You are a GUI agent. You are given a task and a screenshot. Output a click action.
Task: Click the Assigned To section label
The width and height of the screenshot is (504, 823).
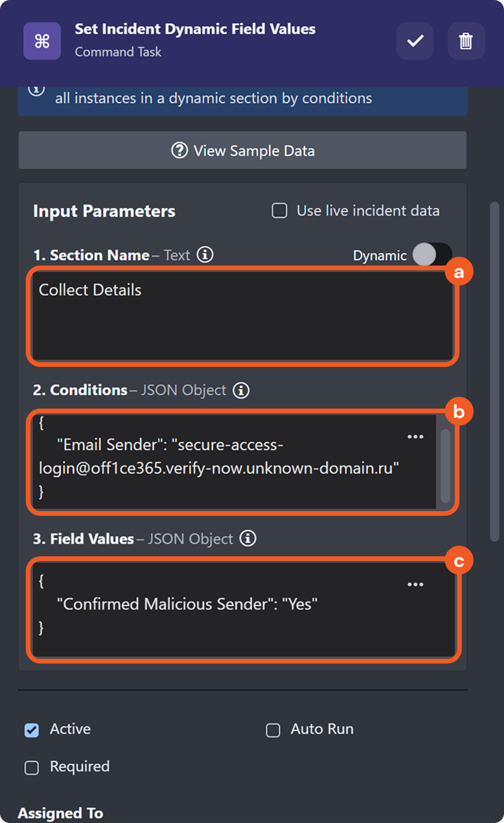59,813
